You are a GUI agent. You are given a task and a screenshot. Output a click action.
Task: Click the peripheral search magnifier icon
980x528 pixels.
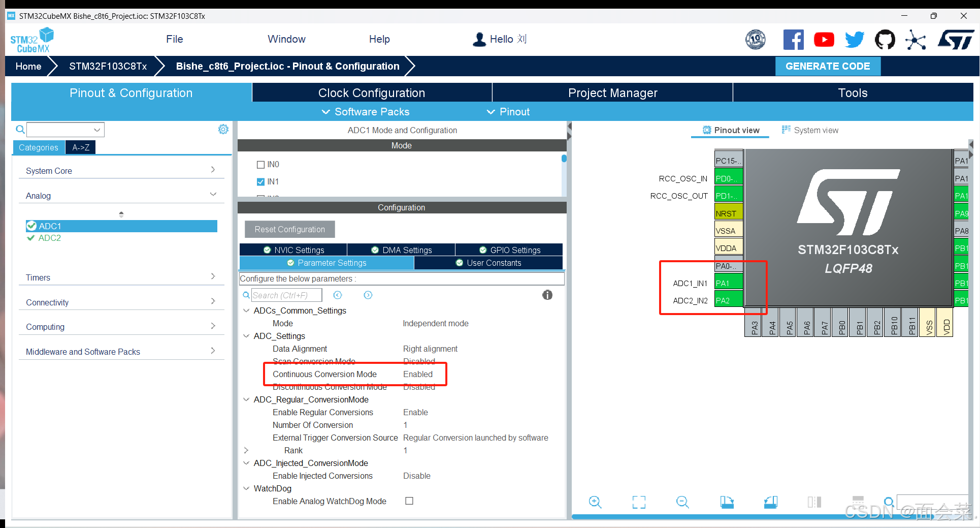point(20,130)
